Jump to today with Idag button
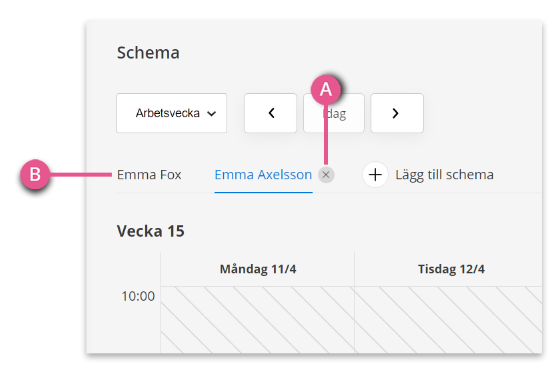Image resolution: width=554 pixels, height=368 pixels. (334, 113)
